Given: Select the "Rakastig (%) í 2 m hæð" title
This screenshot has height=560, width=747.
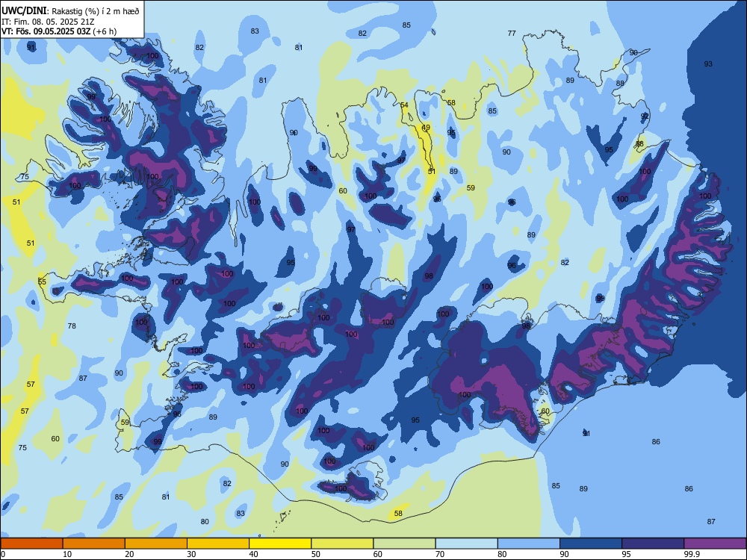Looking at the screenshot, I should pyautogui.click(x=96, y=11).
